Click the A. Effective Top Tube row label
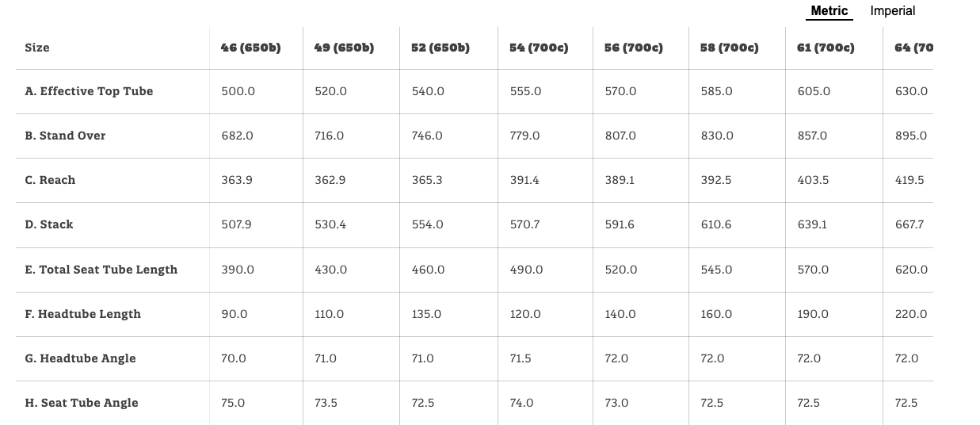The height and width of the screenshot is (425, 980). [89, 91]
